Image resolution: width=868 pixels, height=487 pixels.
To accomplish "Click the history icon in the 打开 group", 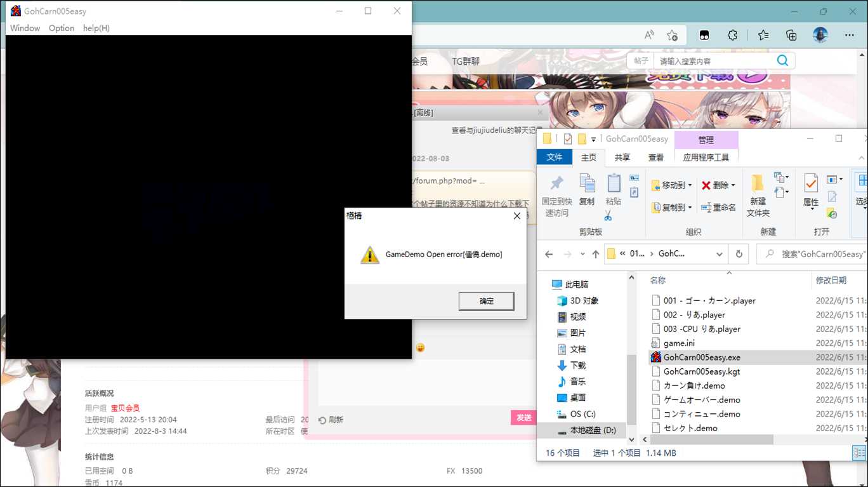I will 832,214.
